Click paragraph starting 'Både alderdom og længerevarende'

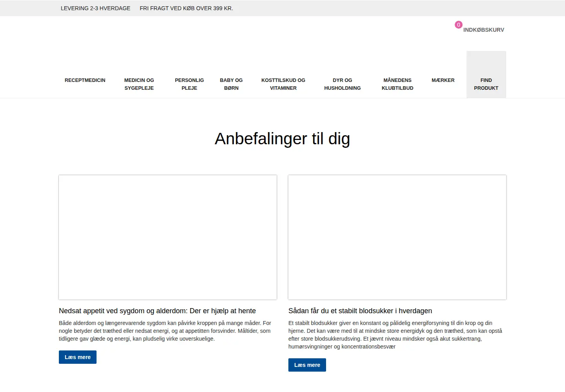165,331
